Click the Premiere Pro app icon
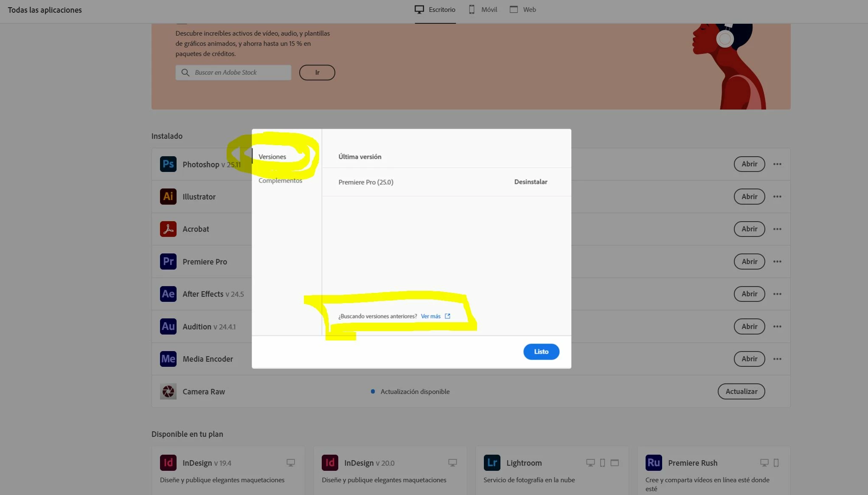This screenshot has width=868, height=495. coord(168,262)
